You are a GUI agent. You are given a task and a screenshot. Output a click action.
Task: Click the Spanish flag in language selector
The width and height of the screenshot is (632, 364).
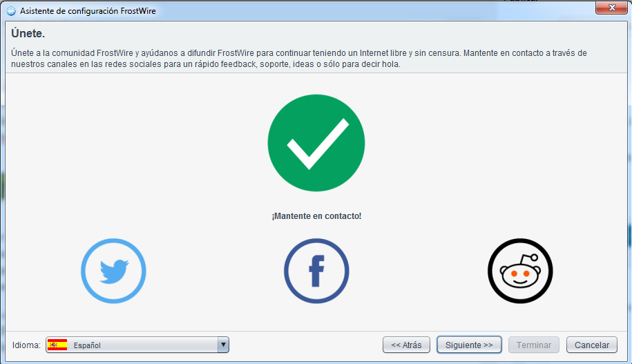57,345
